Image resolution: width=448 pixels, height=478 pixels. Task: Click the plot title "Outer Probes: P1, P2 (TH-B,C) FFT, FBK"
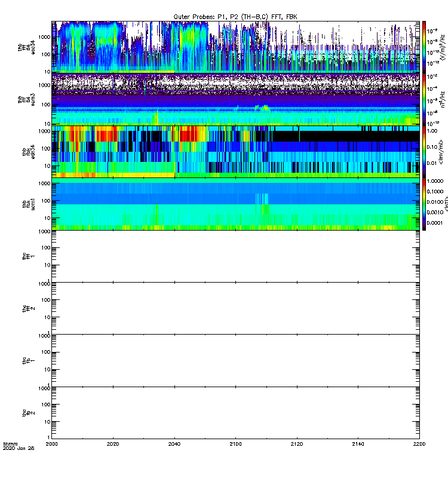(x=235, y=17)
